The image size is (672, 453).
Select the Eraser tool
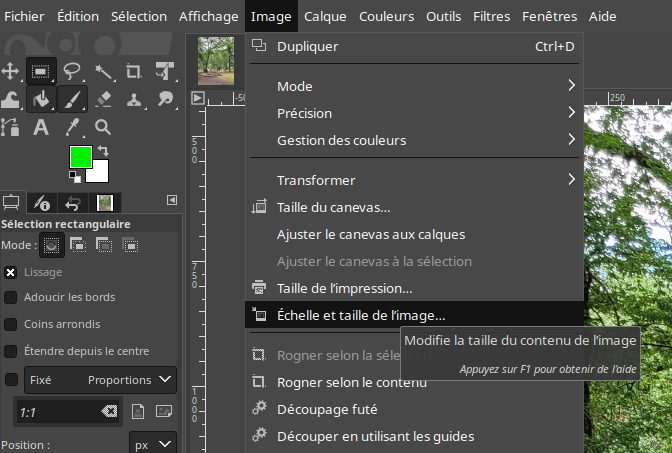tap(103, 99)
